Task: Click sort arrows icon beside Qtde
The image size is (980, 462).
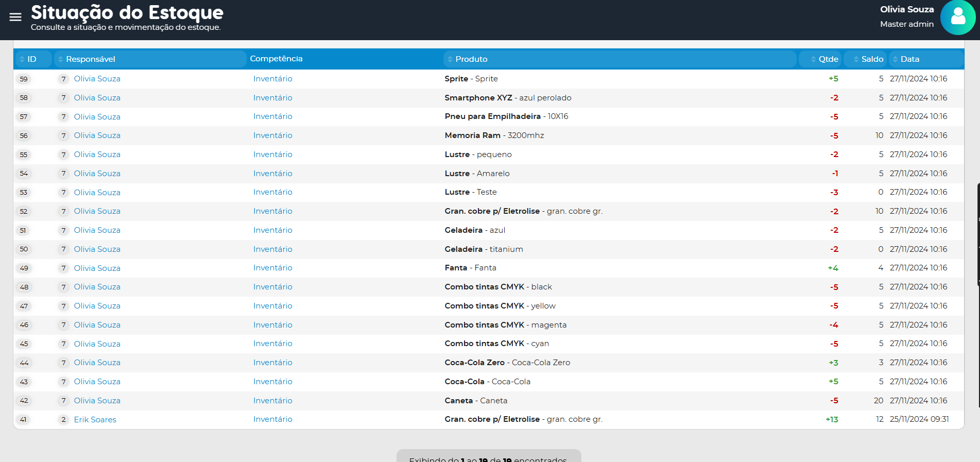Action: 813,59
